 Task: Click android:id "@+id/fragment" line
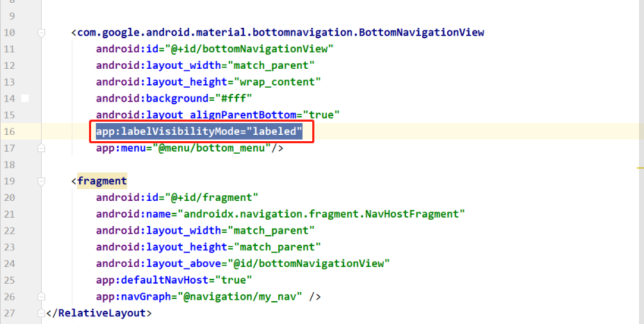177,197
